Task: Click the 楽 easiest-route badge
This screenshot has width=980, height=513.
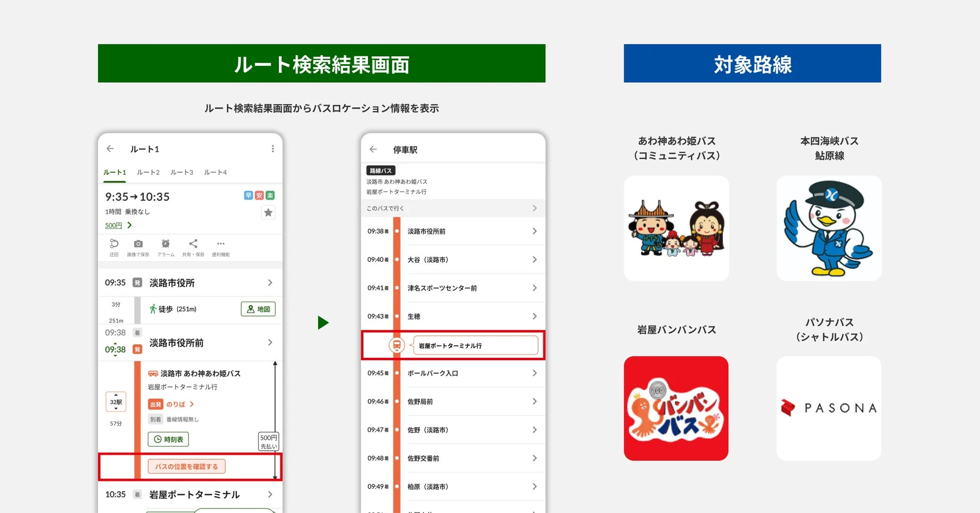Action: [270, 195]
